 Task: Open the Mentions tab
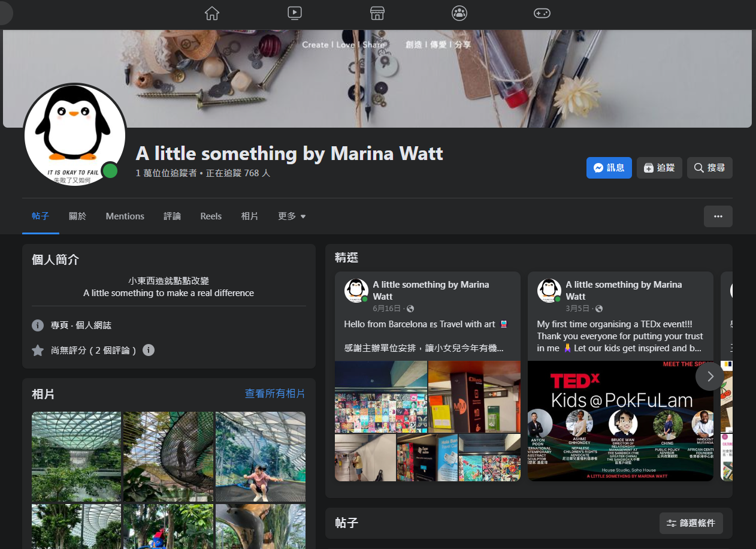point(125,216)
